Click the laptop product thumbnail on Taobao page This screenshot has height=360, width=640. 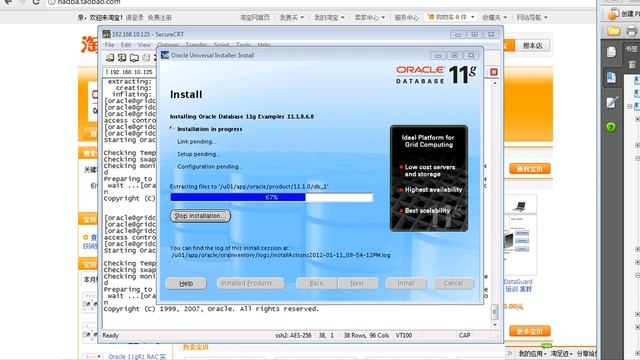point(520,207)
